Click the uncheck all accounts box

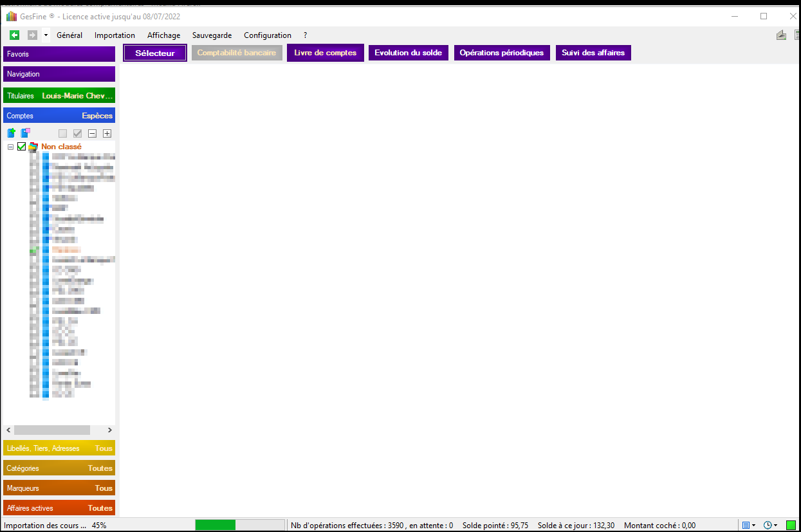pos(62,134)
